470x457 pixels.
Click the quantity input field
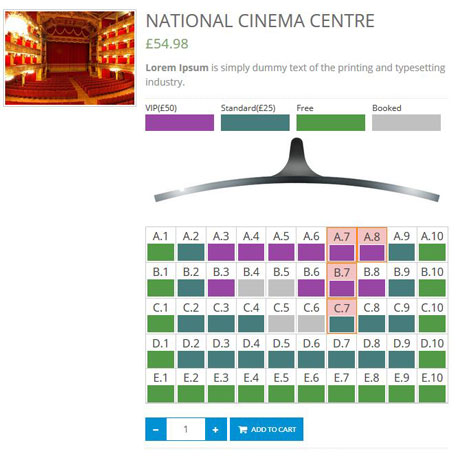[x=186, y=429]
